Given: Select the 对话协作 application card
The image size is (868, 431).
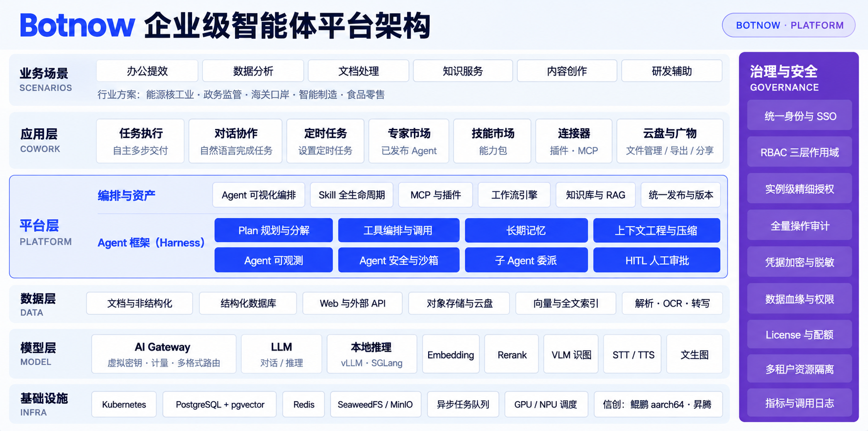Looking at the screenshot, I should point(236,141).
